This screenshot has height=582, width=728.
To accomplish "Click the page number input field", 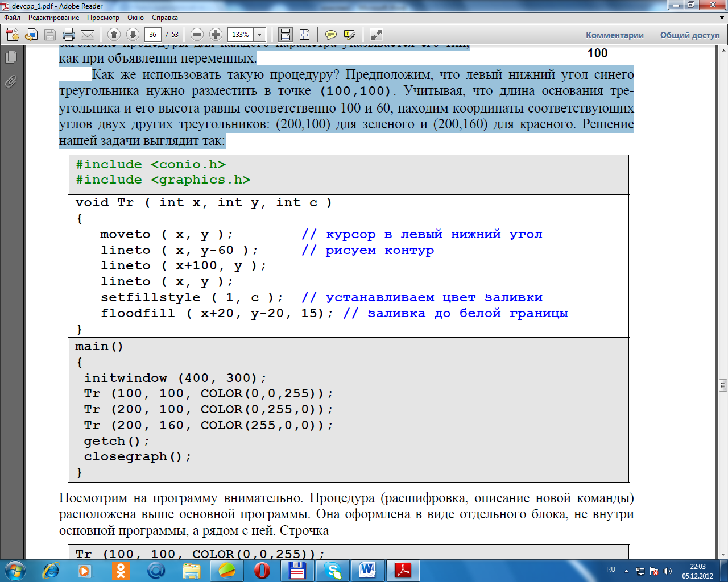I will pos(152,35).
